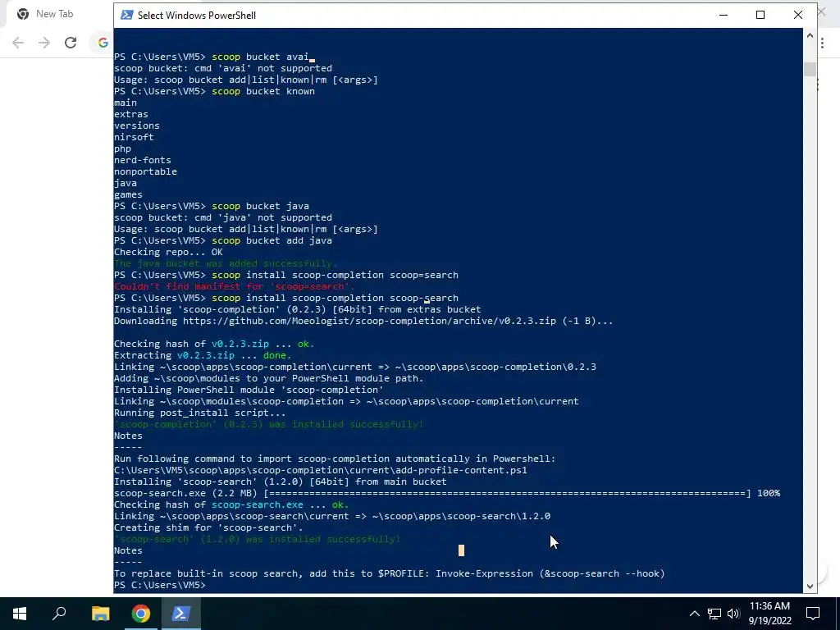The width and height of the screenshot is (840, 630).
Task: Click the GitHub download URL line
Action: (x=363, y=321)
